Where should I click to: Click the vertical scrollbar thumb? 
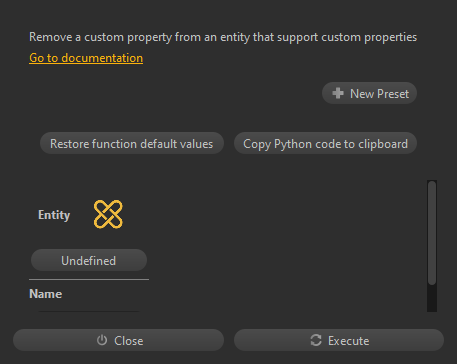(x=432, y=233)
